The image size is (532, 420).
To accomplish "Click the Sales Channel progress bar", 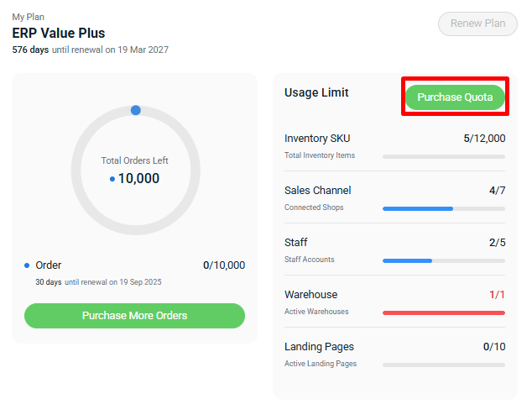I will point(444,208).
